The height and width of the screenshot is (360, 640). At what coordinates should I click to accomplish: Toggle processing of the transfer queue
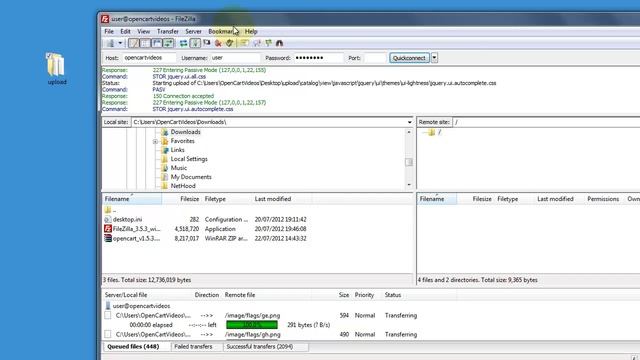(195, 43)
